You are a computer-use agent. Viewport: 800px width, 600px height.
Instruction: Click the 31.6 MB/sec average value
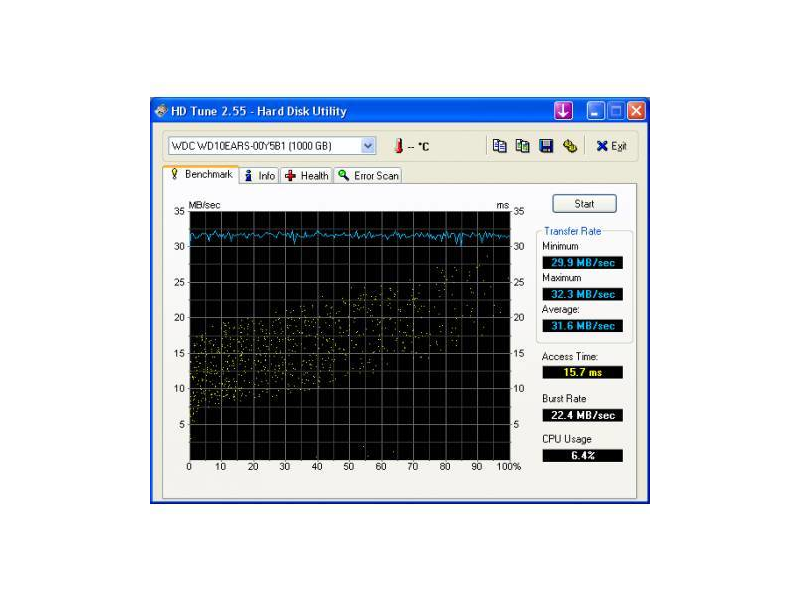point(583,326)
